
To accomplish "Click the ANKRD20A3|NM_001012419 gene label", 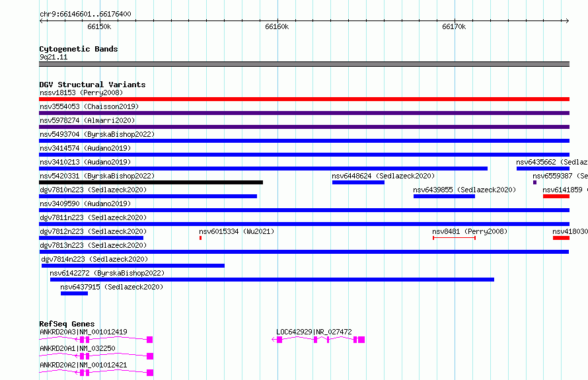I will point(83,332).
